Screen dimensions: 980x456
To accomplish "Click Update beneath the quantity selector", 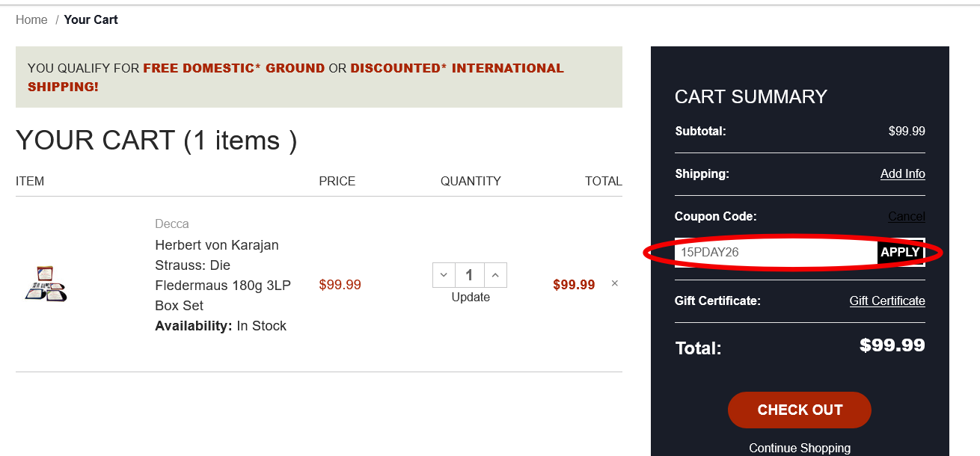I will pyautogui.click(x=471, y=297).
